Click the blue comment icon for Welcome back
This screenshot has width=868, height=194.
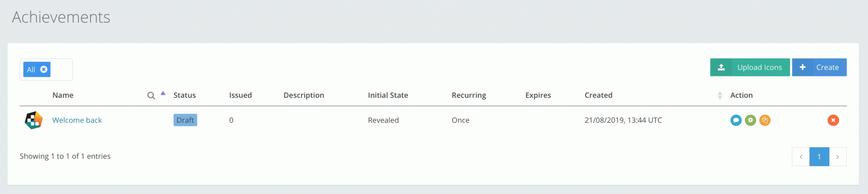click(736, 120)
